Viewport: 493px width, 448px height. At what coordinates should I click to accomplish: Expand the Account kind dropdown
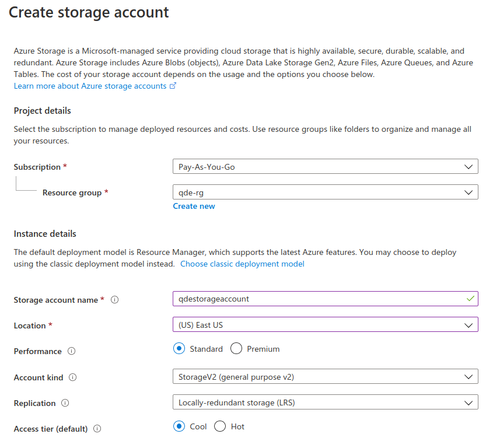click(326, 377)
